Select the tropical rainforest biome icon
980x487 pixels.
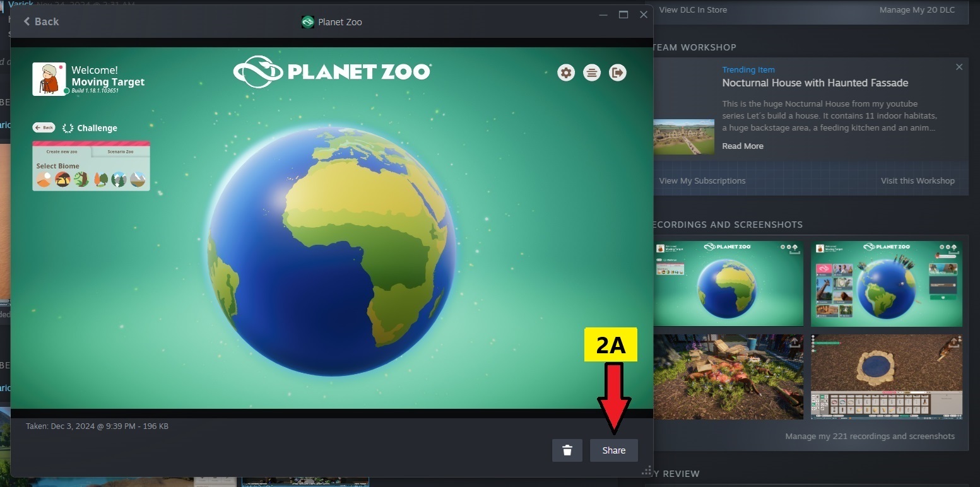81,180
